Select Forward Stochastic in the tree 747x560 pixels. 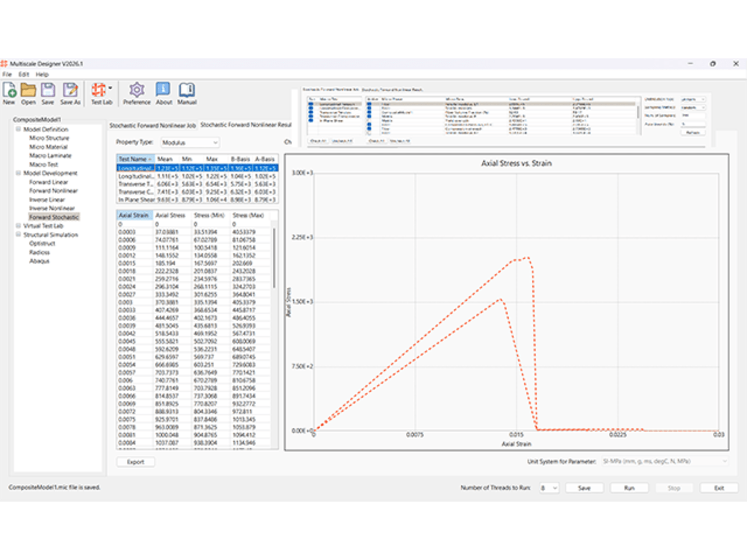(x=54, y=217)
